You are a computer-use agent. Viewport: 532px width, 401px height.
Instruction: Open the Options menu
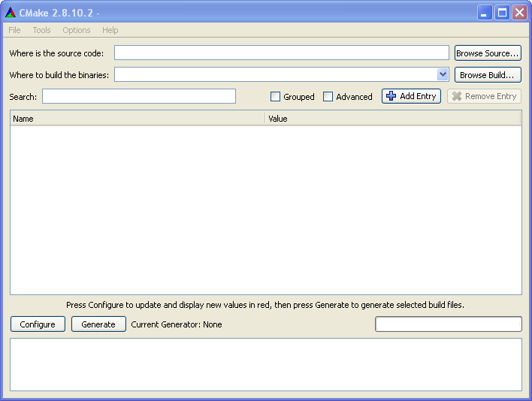point(77,30)
